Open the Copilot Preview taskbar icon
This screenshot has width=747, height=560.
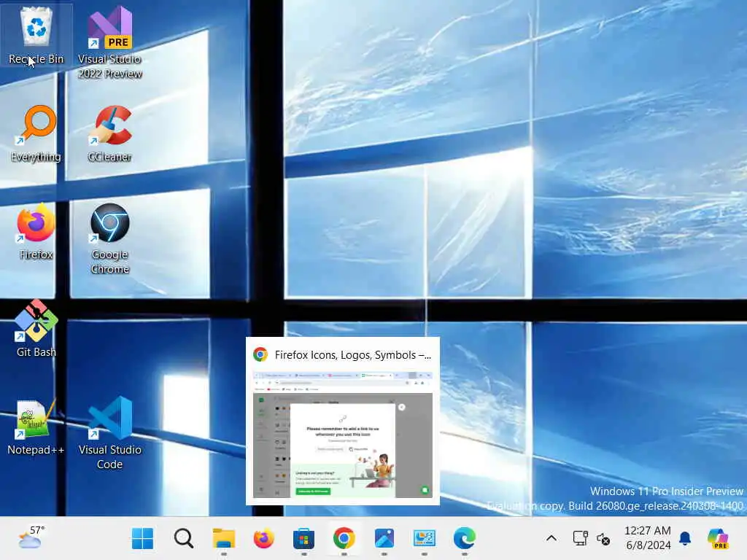719,538
